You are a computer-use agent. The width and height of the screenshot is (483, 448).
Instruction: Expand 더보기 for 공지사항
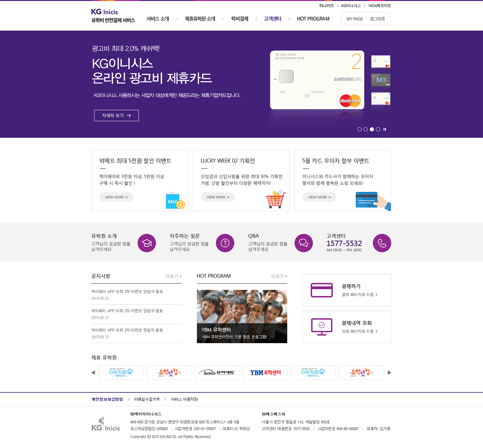click(x=174, y=276)
